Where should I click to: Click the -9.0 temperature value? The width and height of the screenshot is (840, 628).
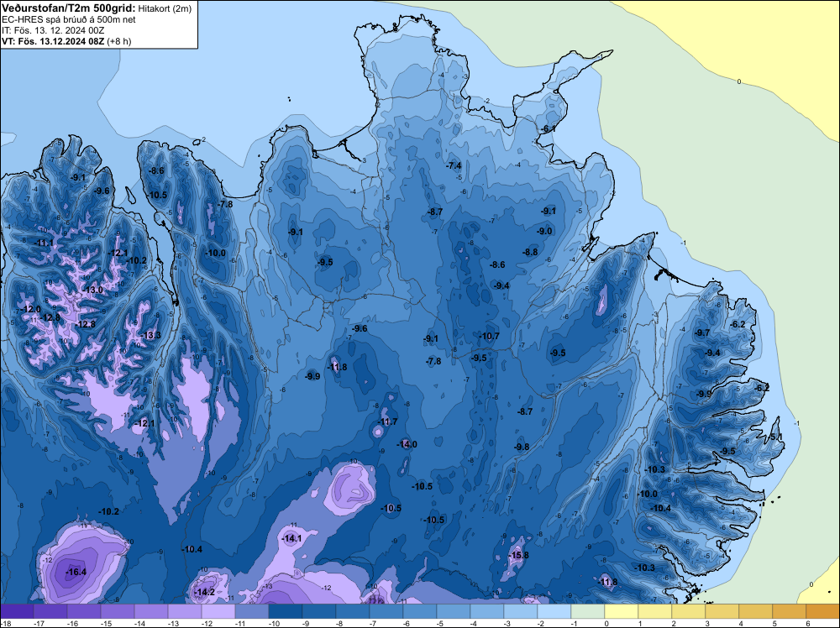click(545, 231)
